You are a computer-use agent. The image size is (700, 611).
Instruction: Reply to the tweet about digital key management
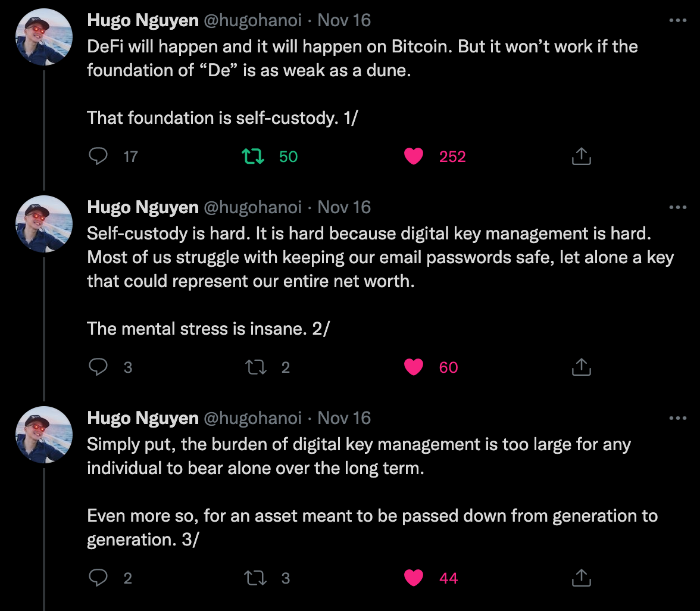(x=99, y=578)
